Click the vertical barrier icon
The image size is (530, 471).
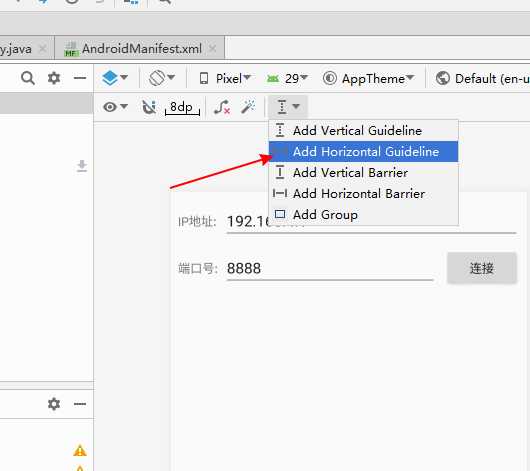pyautogui.click(x=280, y=172)
